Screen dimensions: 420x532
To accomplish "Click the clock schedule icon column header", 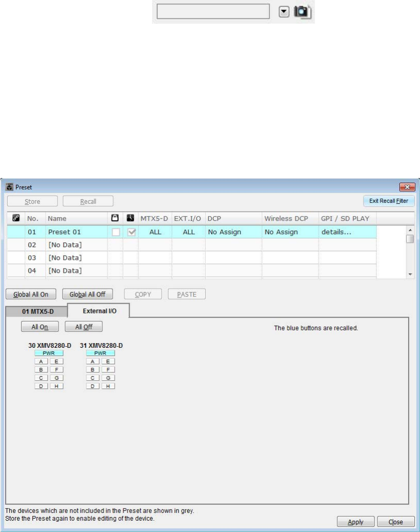I will pyautogui.click(x=131, y=218).
